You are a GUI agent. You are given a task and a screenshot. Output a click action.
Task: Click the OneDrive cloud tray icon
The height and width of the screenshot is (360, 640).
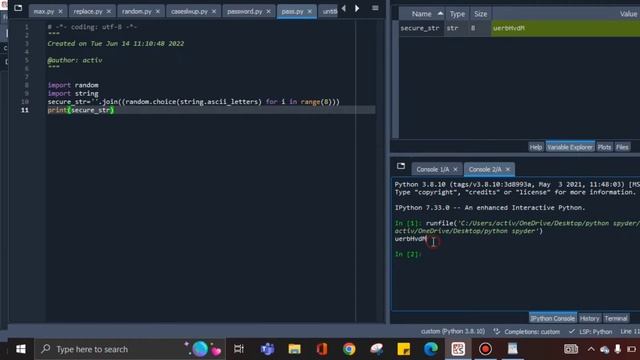604,349
